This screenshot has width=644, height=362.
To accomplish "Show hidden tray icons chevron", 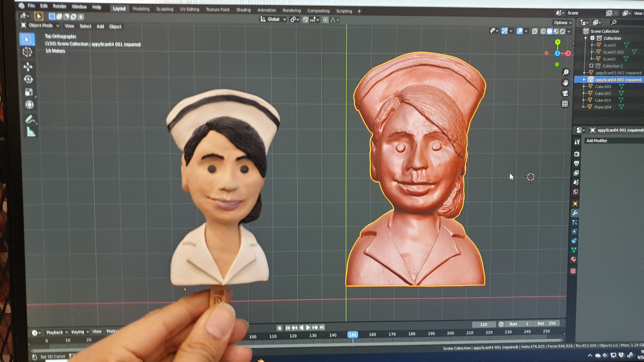I will (x=590, y=355).
